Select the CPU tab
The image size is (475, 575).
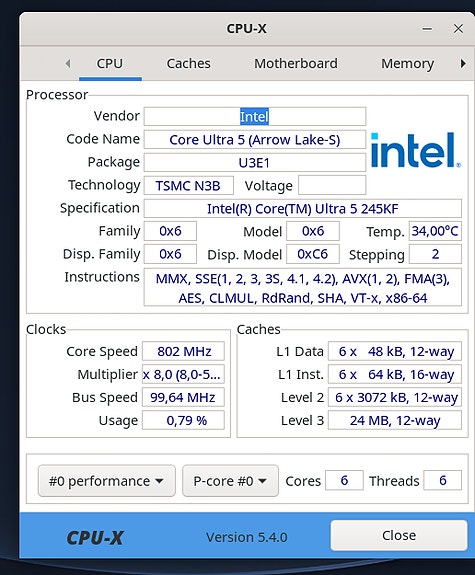(110, 63)
